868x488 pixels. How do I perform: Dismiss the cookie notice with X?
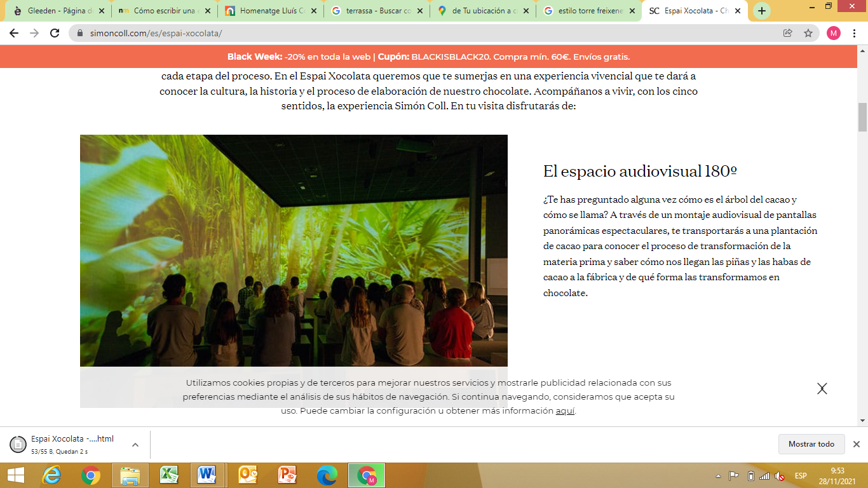(822, 389)
